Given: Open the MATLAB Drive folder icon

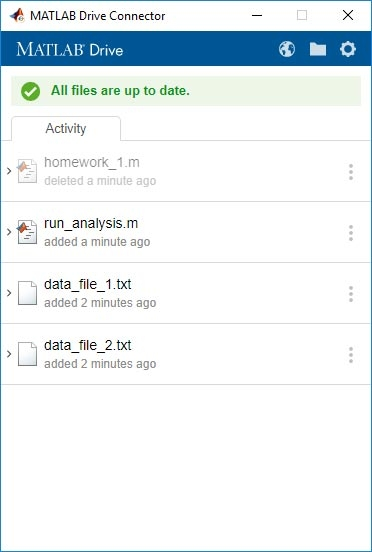Looking at the screenshot, I should click(318, 49).
